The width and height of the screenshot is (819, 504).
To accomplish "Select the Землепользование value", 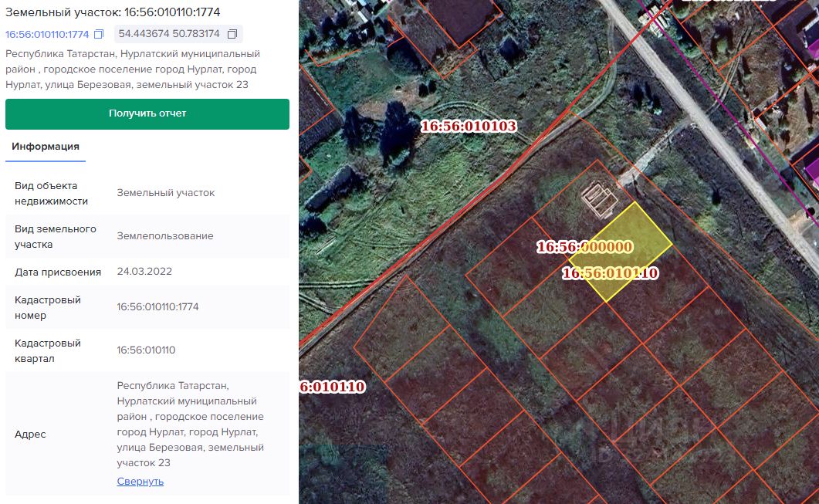I will (x=165, y=236).
